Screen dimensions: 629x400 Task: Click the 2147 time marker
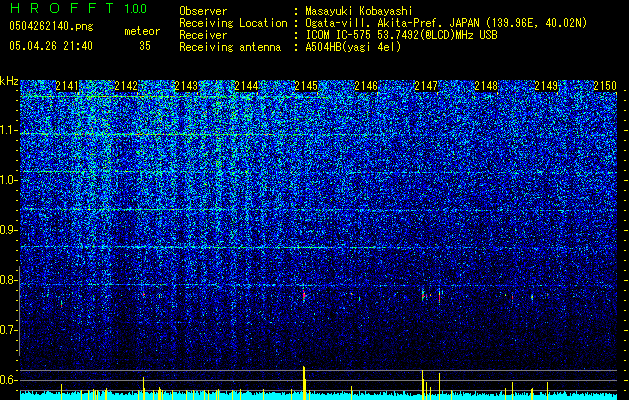coord(426,86)
